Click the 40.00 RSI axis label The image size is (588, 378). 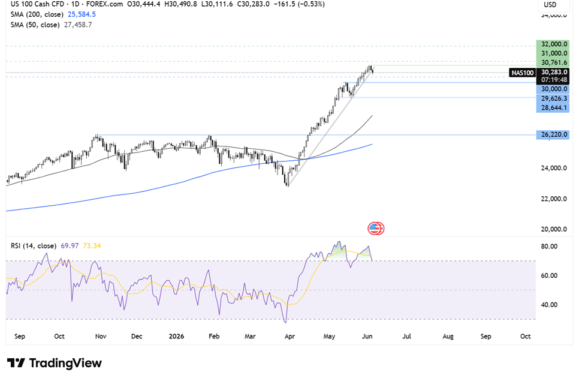coord(550,305)
